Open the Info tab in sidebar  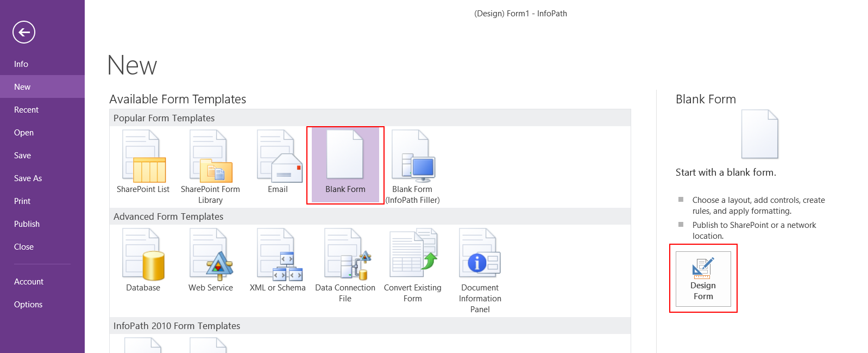click(x=42, y=64)
